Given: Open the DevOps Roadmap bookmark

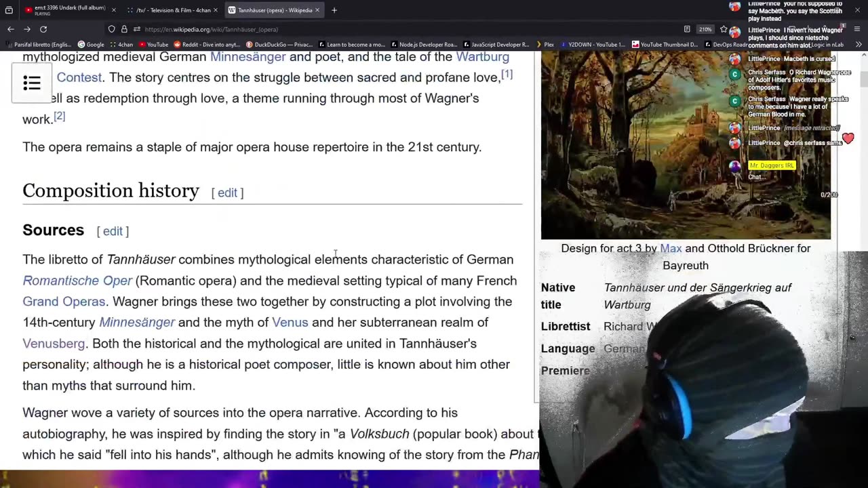Looking at the screenshot, I should pos(724,45).
